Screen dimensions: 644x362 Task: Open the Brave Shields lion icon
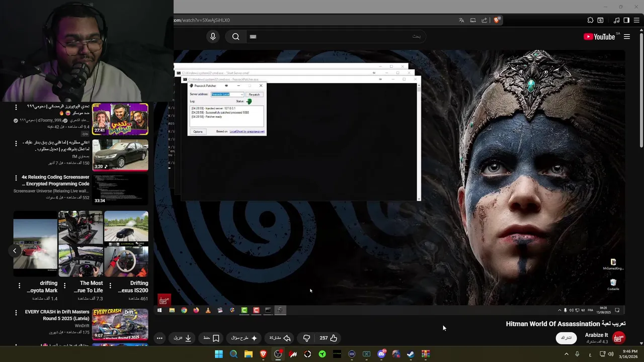pos(497,20)
